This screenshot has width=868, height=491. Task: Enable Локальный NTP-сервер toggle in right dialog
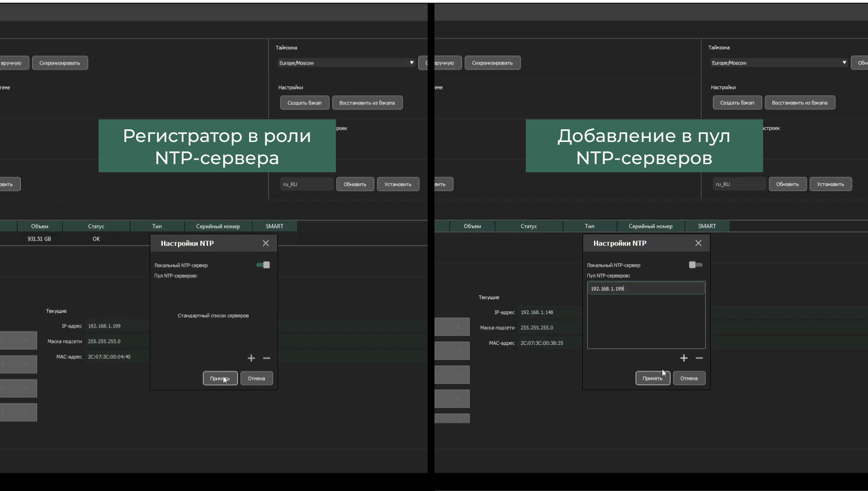[x=696, y=265]
